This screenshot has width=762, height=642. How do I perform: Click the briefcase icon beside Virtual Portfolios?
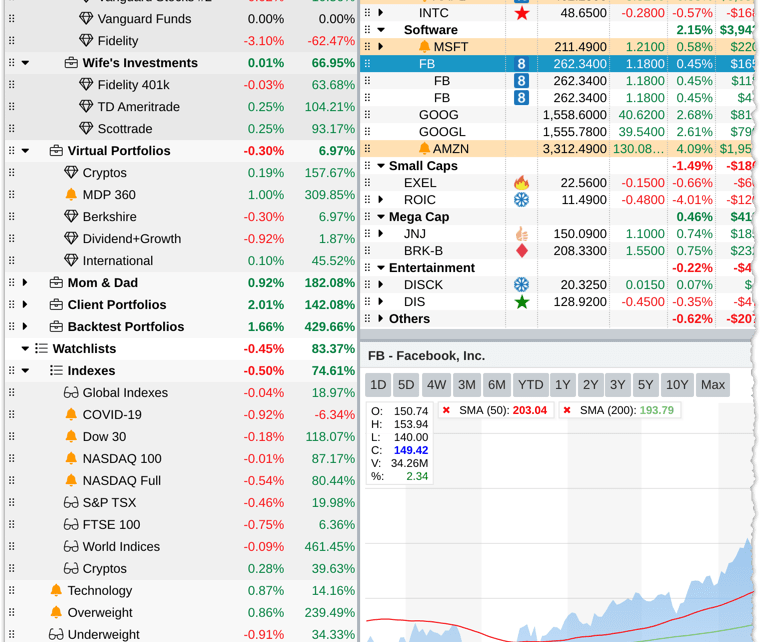tap(56, 151)
